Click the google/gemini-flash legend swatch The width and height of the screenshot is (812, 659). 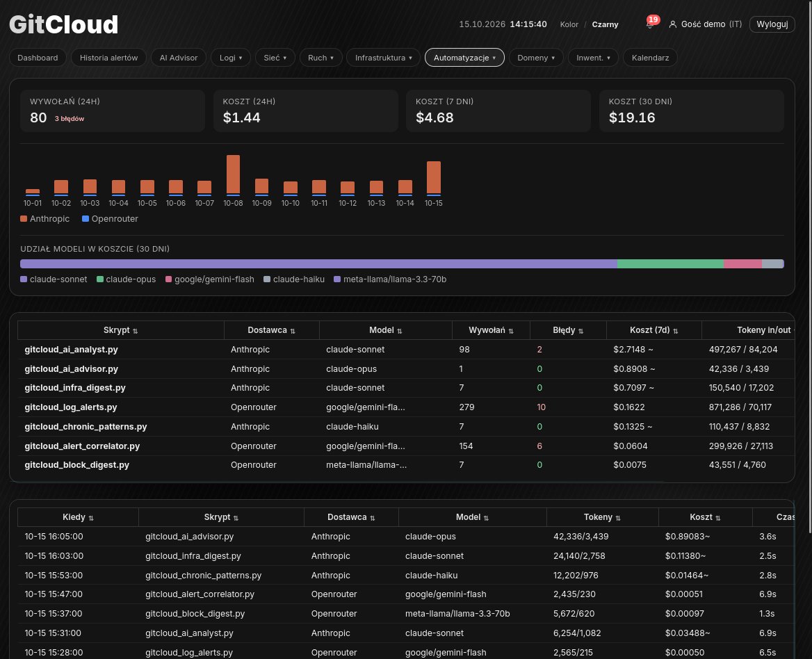[168, 279]
